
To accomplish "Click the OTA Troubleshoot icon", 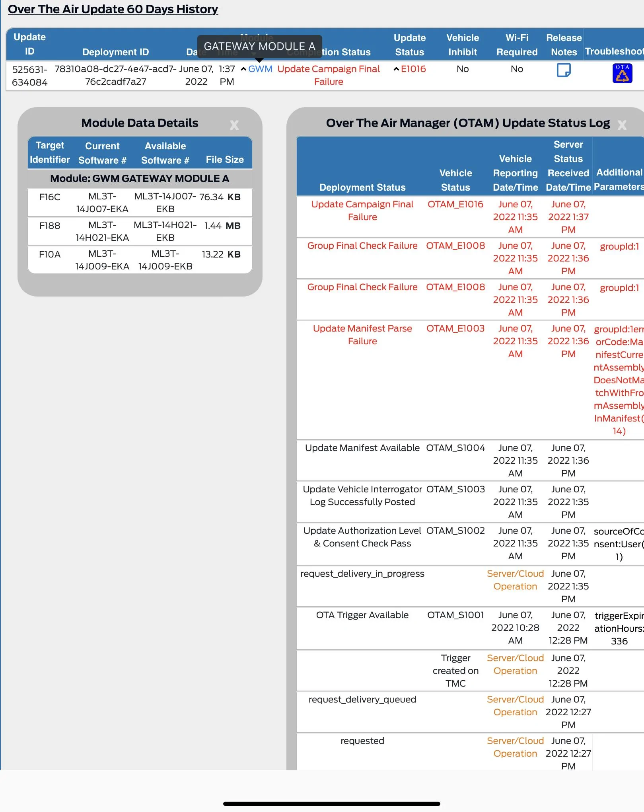I will click(x=622, y=73).
